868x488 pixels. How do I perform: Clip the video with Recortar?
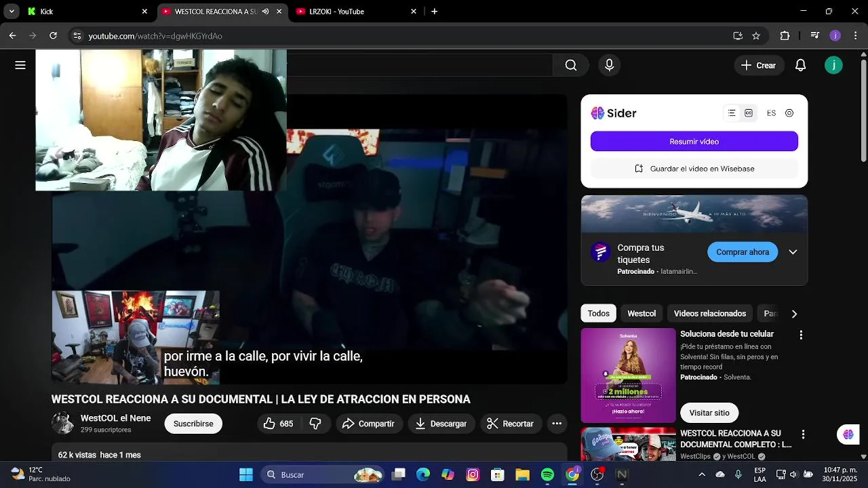(511, 424)
